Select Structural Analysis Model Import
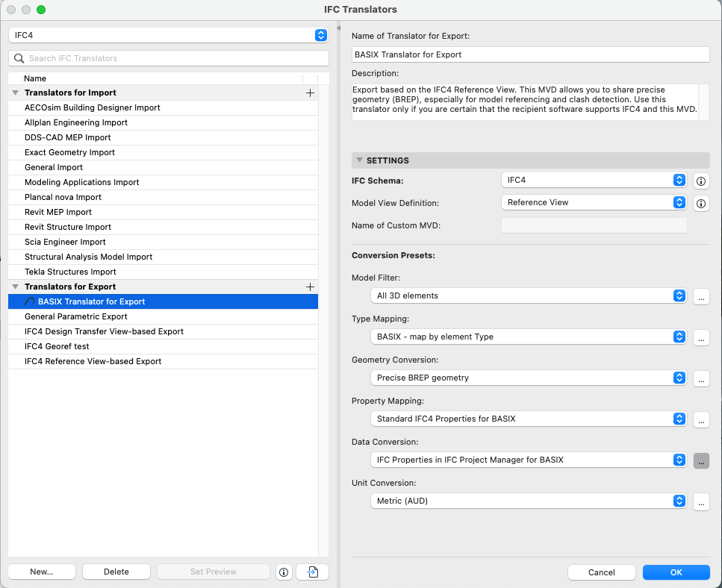722x588 pixels. pyautogui.click(x=163, y=257)
